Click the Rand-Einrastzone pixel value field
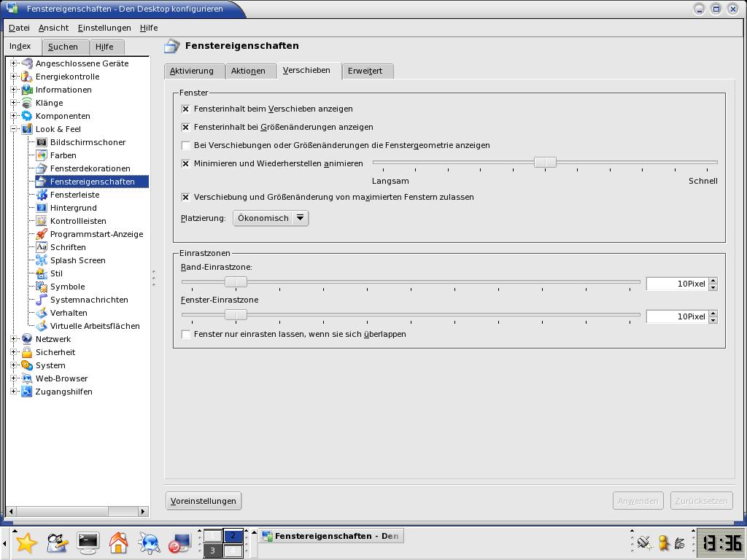 click(677, 284)
